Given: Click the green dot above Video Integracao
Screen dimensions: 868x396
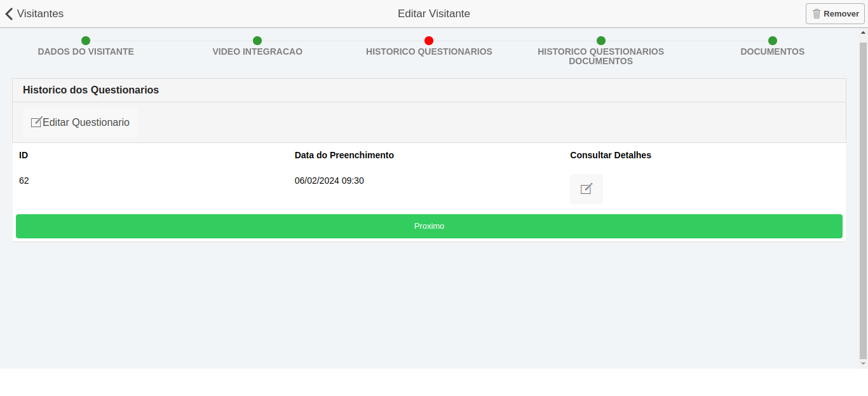Looking at the screenshot, I should click(x=257, y=41).
